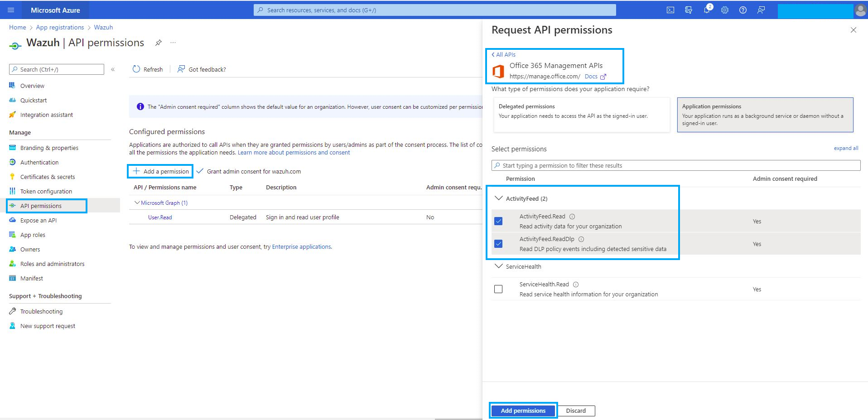Collapse the ActivityFeed permissions group

[x=499, y=198]
